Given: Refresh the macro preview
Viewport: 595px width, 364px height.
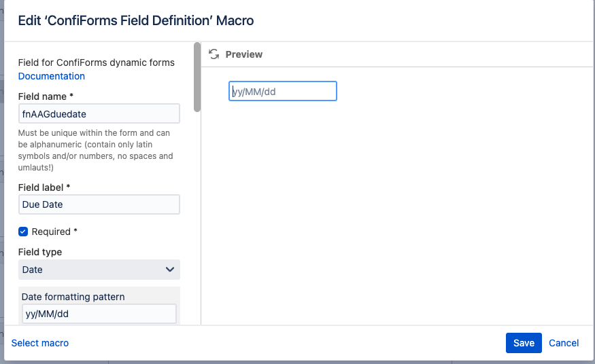Looking at the screenshot, I should tap(214, 54).
